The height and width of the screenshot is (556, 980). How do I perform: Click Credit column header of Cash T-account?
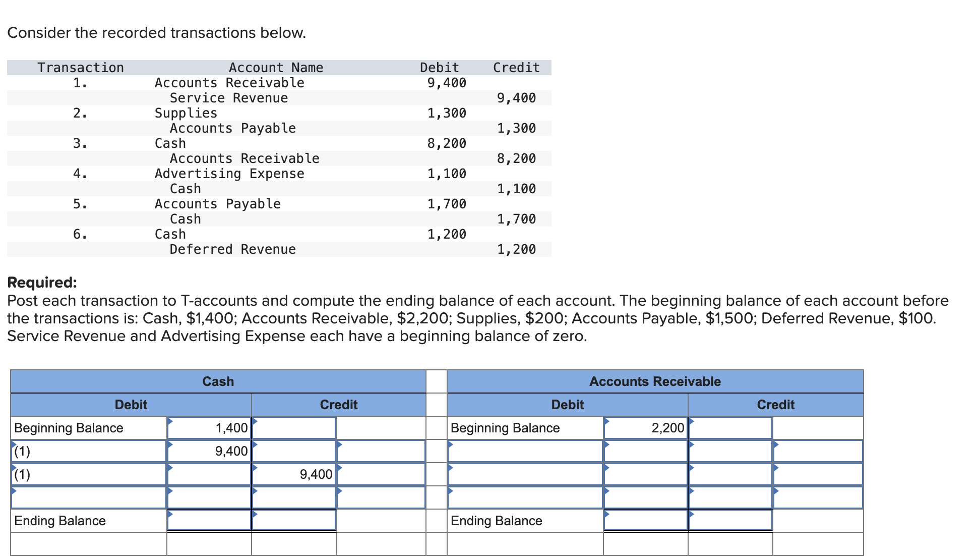tap(339, 405)
